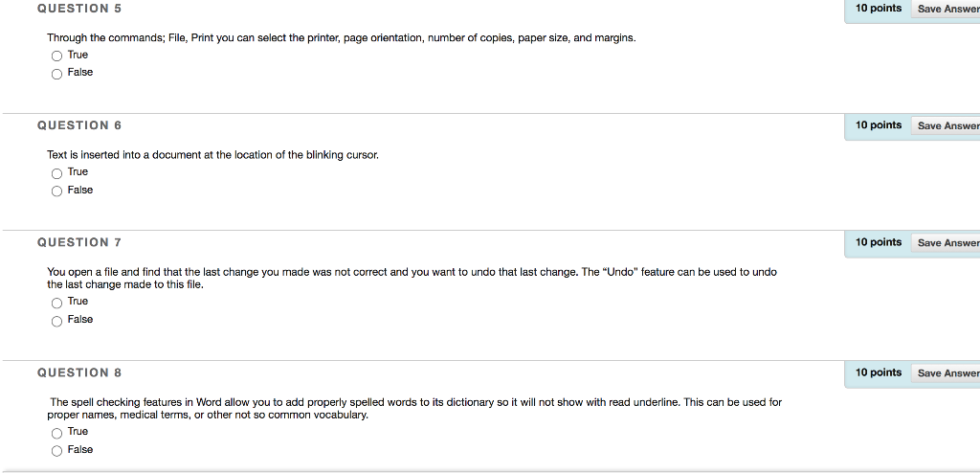Mark Question 7 as True
Viewport: 980px width, 473px height.
tap(56, 303)
